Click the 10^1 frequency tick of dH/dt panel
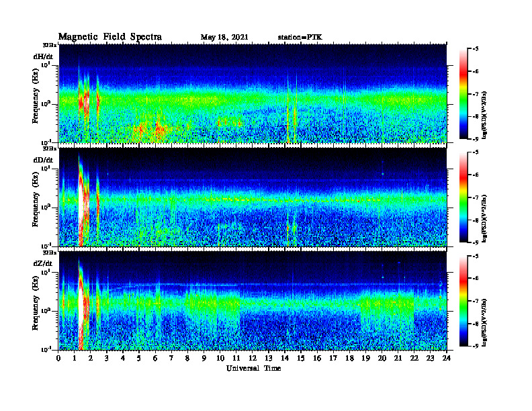This screenshot has height=411, width=532. pos(46,64)
